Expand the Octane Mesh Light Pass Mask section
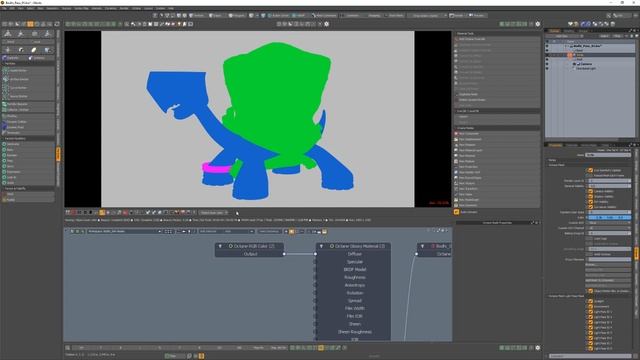This screenshot has height=360, width=640. [x=566, y=296]
